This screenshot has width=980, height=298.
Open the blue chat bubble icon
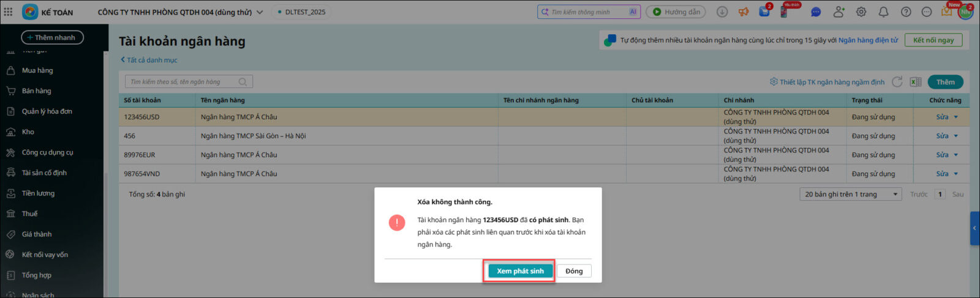tap(816, 12)
